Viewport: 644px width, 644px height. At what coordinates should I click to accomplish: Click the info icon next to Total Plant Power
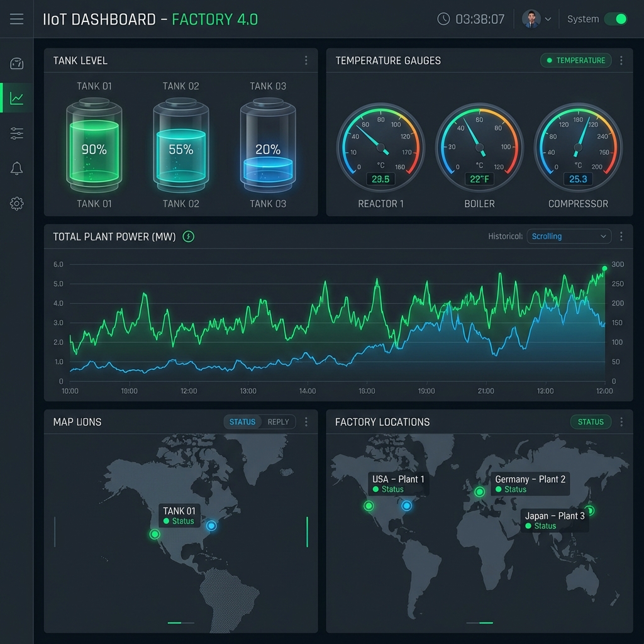187,237
